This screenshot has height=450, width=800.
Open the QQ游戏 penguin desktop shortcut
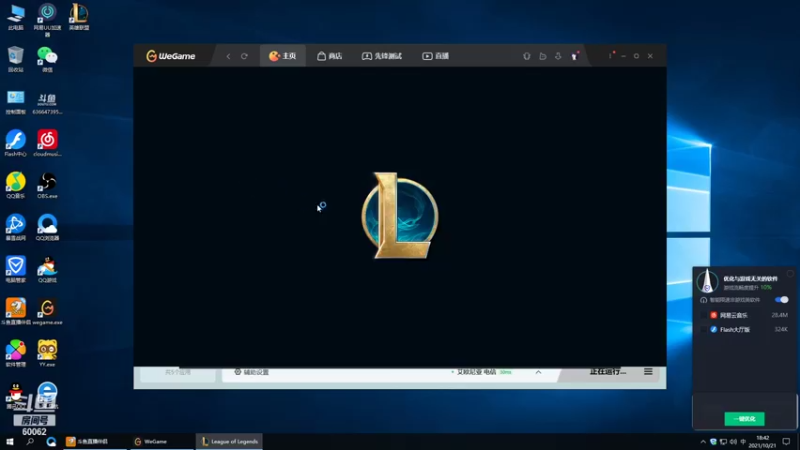(47, 270)
